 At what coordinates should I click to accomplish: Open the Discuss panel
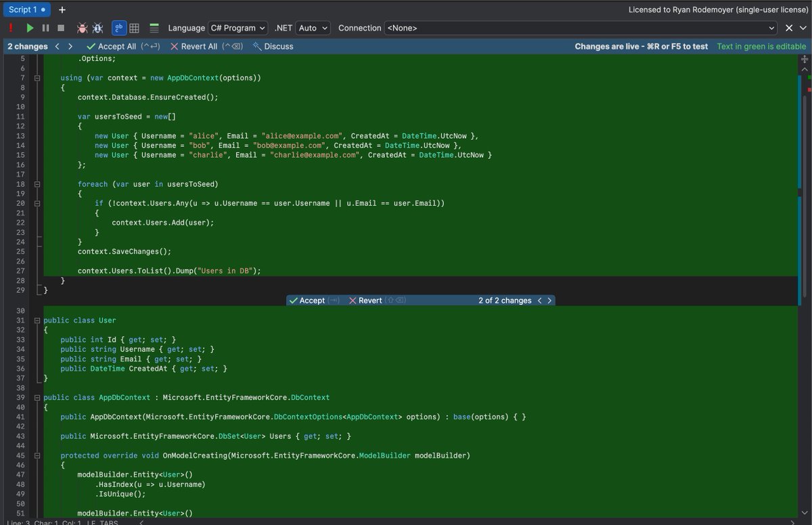tap(278, 46)
